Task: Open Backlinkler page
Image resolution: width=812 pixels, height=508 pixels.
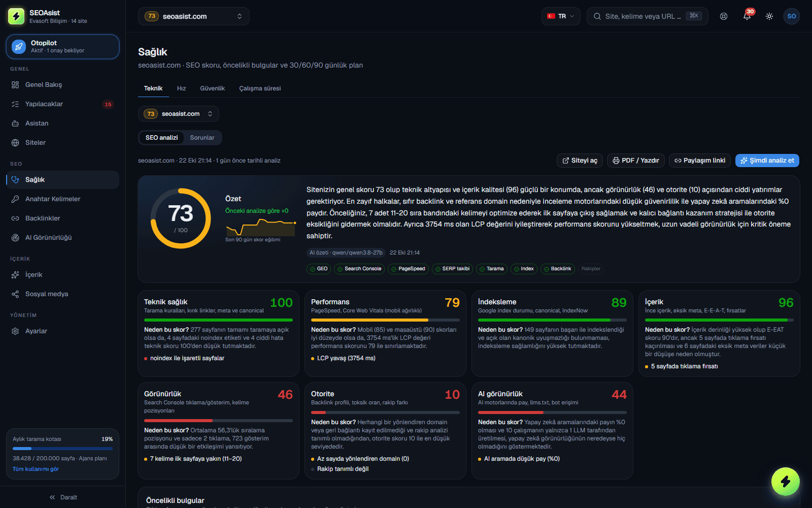Action: (x=62, y=218)
